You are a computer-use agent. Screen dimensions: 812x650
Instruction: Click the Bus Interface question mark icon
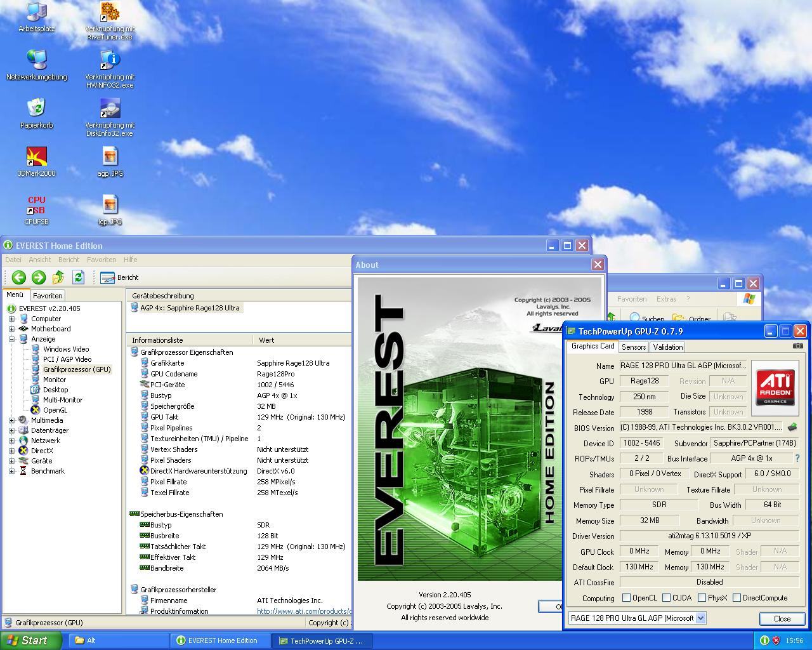point(797,458)
